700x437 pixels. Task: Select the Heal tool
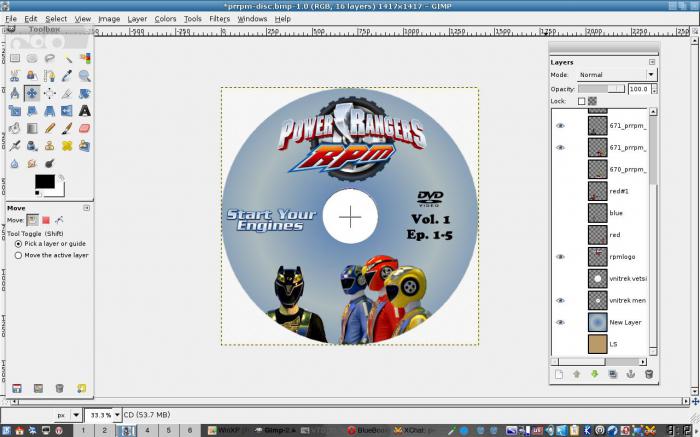[67, 146]
